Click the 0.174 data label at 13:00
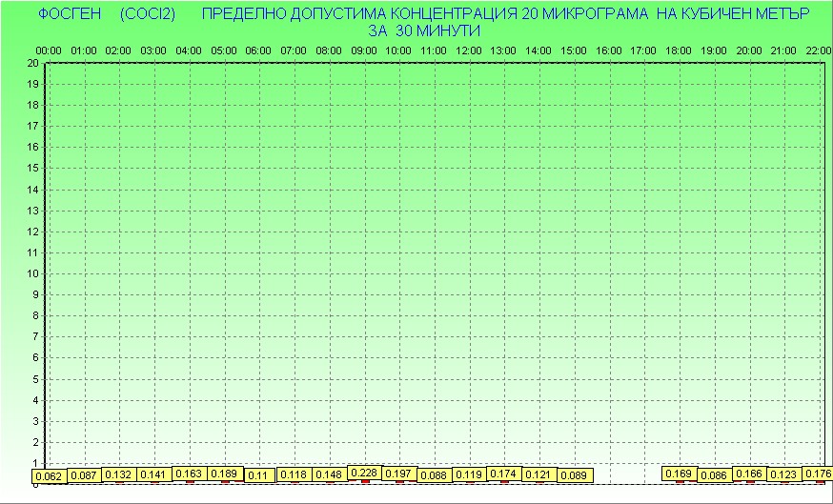833x504 pixels. (x=503, y=474)
